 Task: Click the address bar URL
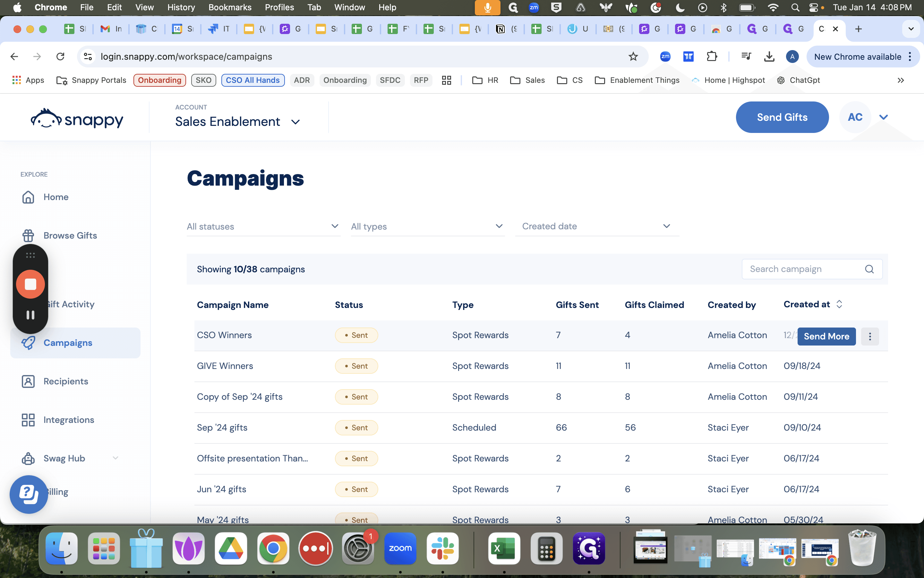[186, 57]
